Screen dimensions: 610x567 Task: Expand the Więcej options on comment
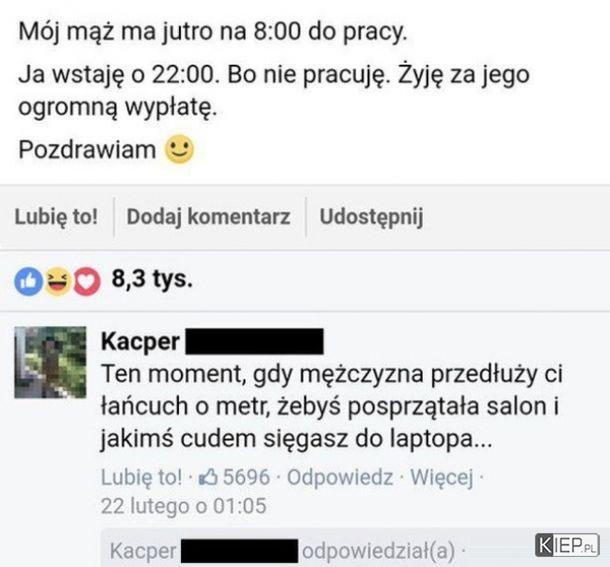coord(442,477)
